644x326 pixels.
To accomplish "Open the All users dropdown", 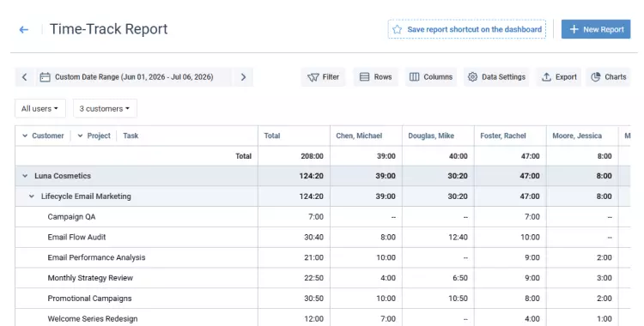I will [39, 108].
